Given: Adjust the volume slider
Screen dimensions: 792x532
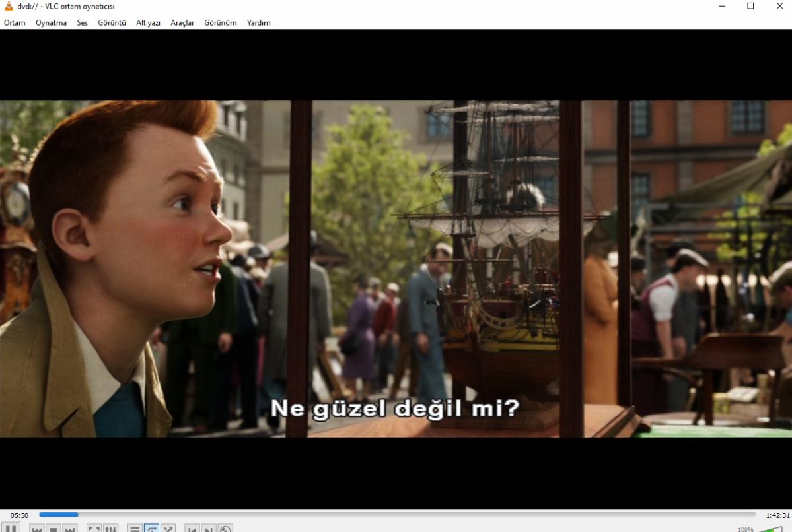Looking at the screenshot, I should click(771, 529).
